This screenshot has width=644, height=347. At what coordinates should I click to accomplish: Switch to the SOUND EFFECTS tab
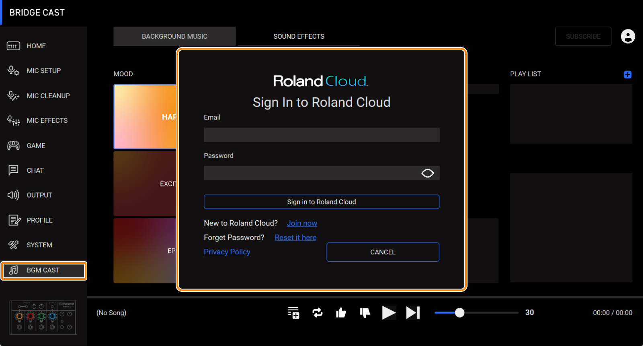pos(299,36)
